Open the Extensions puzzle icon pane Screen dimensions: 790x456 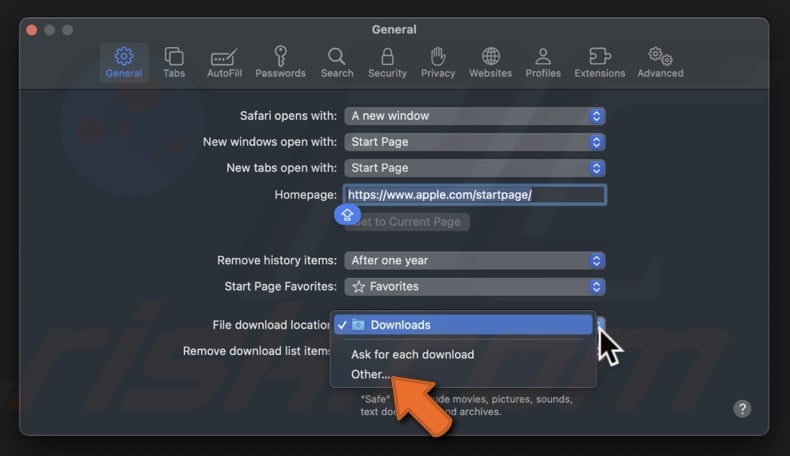coord(600,62)
